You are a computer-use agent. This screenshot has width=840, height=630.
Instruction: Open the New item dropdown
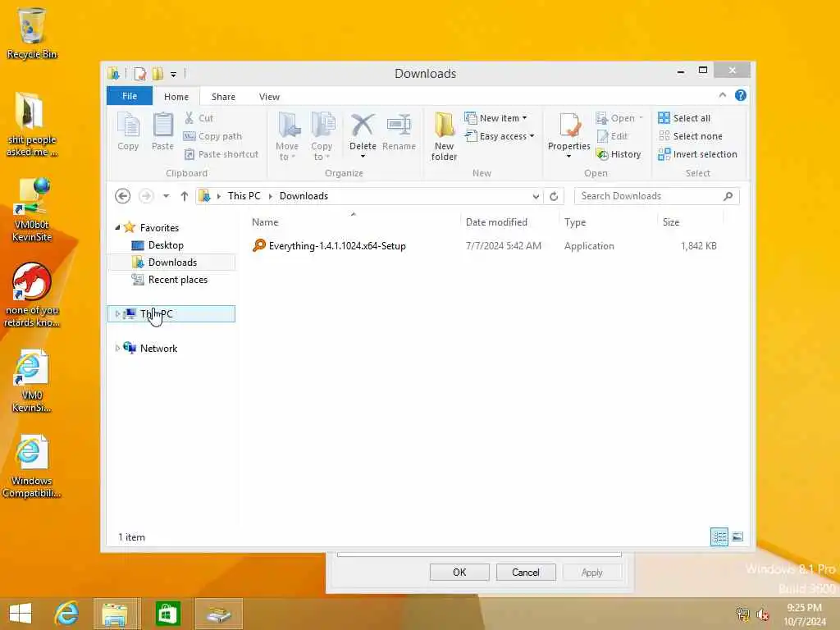496,118
